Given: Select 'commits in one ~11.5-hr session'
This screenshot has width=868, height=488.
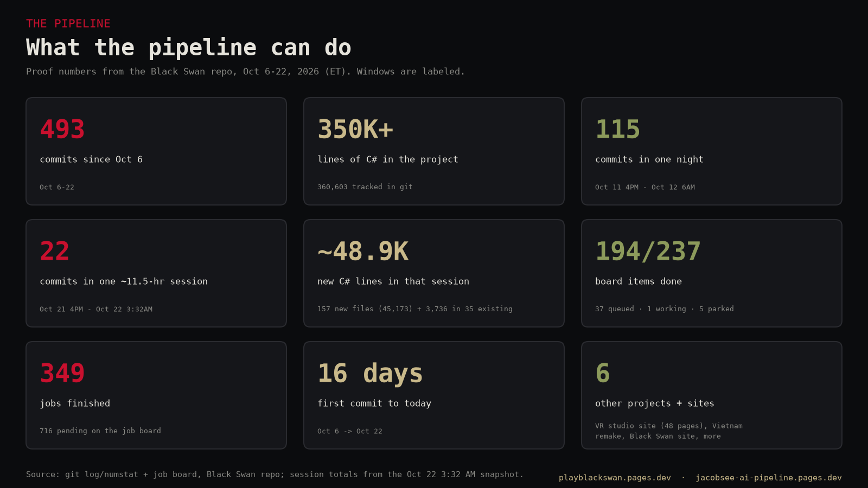Looking at the screenshot, I should [124, 281].
